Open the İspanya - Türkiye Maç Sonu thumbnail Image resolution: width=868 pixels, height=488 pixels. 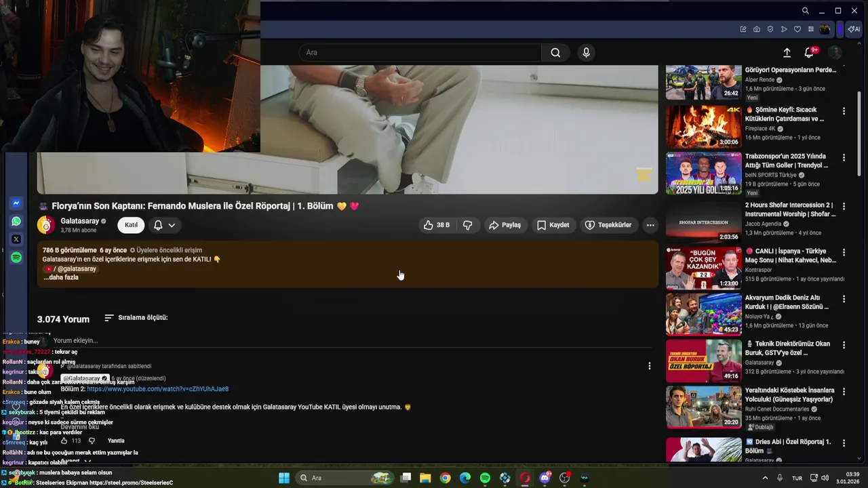703,268
